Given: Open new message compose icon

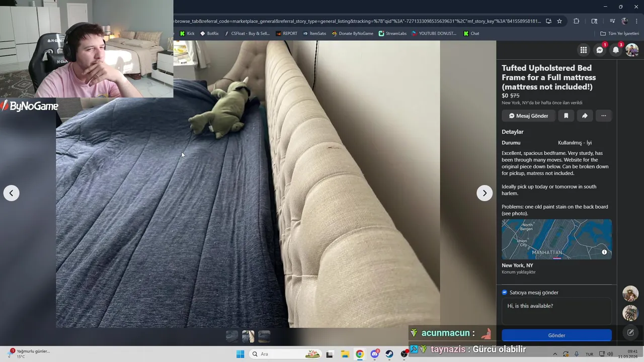Looking at the screenshot, I should pos(630,332).
